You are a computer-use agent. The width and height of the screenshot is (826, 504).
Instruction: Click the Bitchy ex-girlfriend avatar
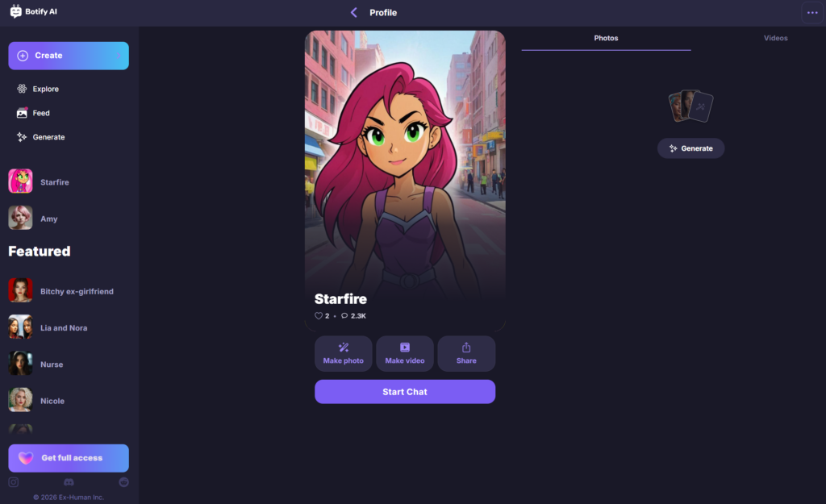coord(20,290)
